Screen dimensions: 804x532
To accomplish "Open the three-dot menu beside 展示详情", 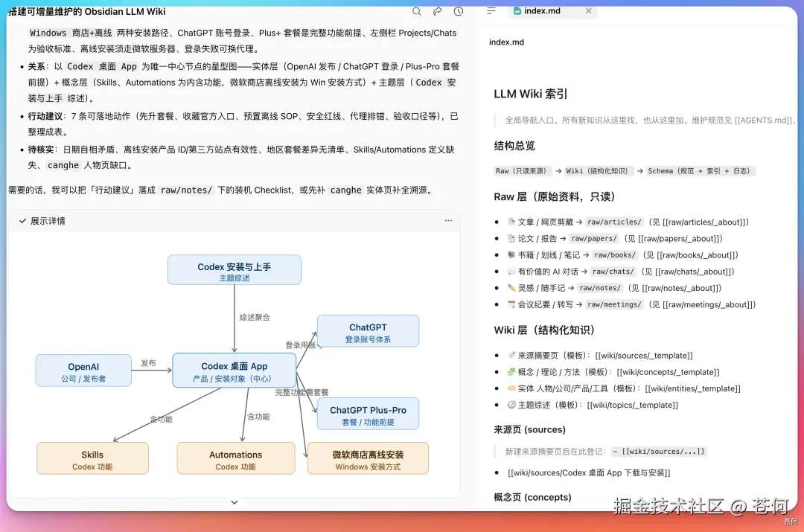I will tap(449, 220).
